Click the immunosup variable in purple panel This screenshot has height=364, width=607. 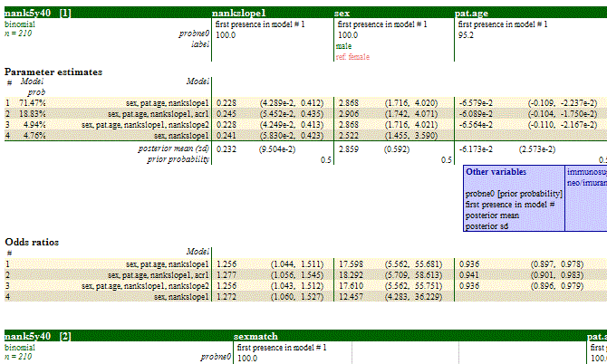[586, 170]
